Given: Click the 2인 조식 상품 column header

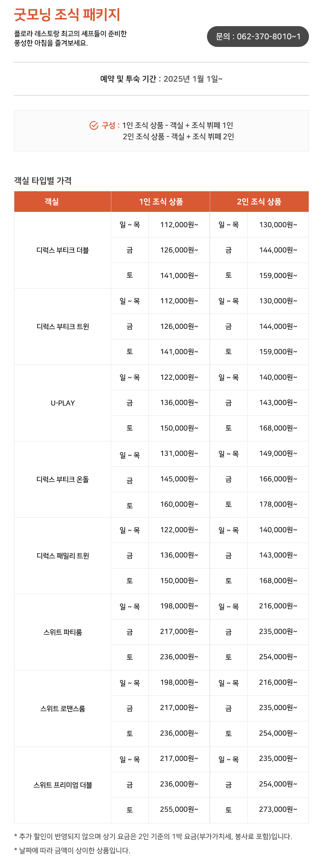Looking at the screenshot, I should (x=259, y=201).
